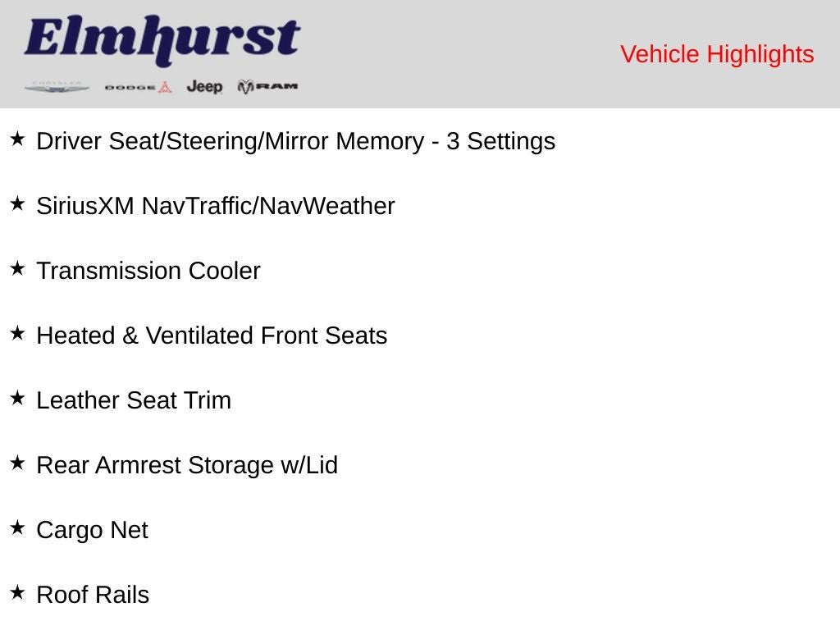Click the Roof Rails list item
Image resolution: width=840 pixels, height=630 pixels.
[93, 595]
